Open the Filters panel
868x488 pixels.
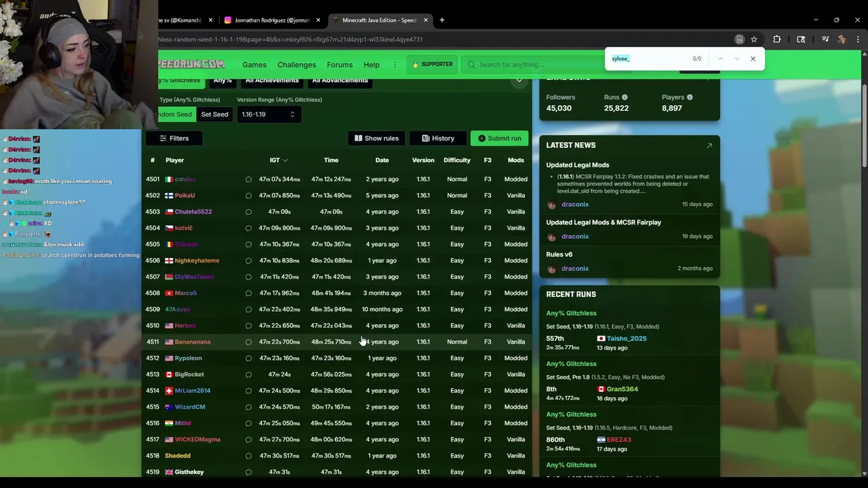pyautogui.click(x=174, y=138)
